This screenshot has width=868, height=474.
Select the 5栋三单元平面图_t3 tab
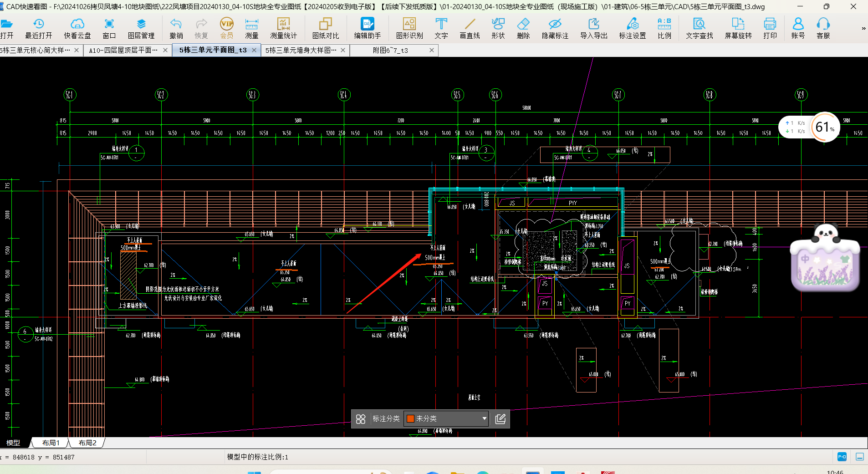[x=213, y=50]
